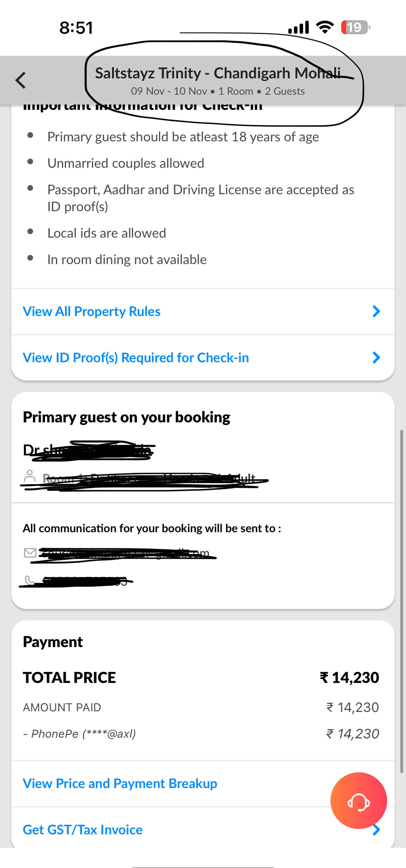Open Get GST/Tax Invoice link
The width and height of the screenshot is (406, 868).
click(82, 830)
